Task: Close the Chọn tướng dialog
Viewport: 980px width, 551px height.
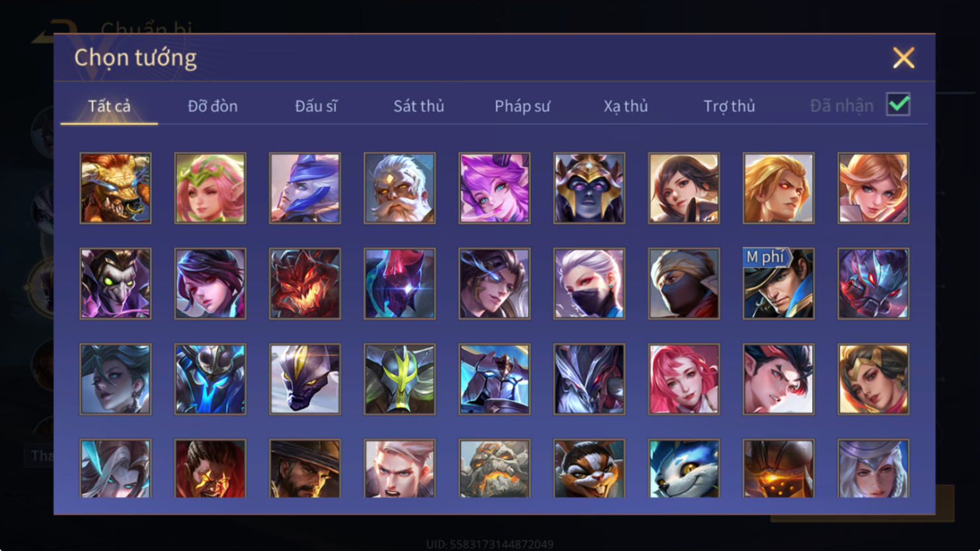Action: click(903, 57)
